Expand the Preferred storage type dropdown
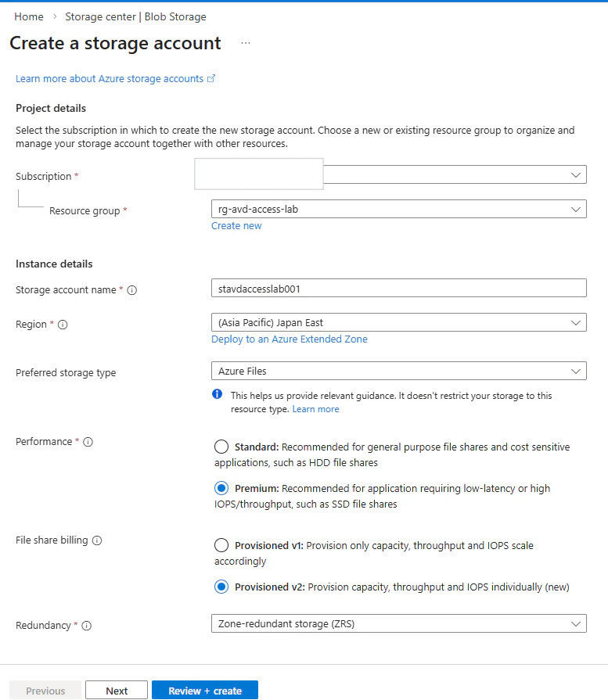The image size is (608, 700). click(399, 371)
